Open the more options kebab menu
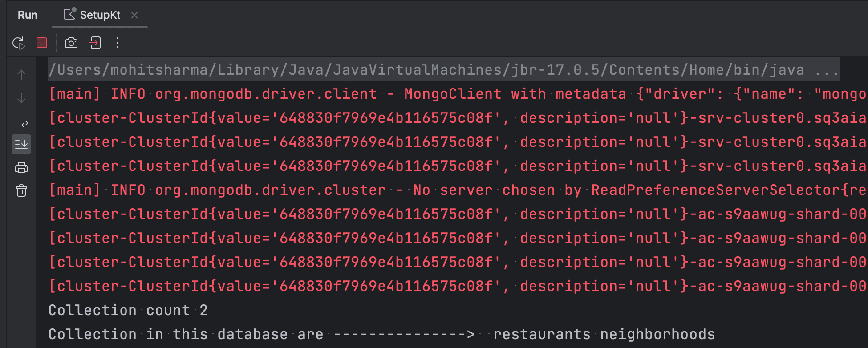The width and height of the screenshot is (868, 348). (x=118, y=43)
